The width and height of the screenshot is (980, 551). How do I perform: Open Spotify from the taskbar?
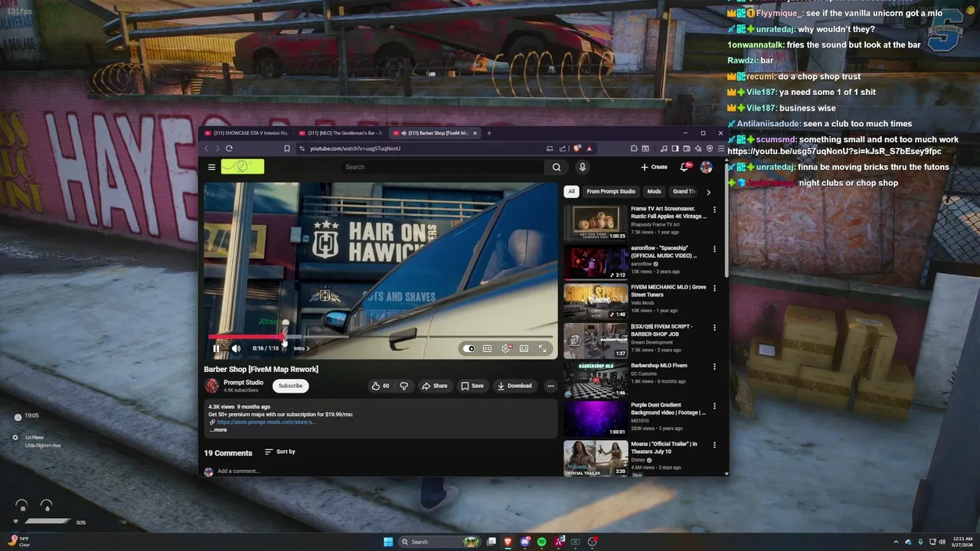tap(541, 542)
